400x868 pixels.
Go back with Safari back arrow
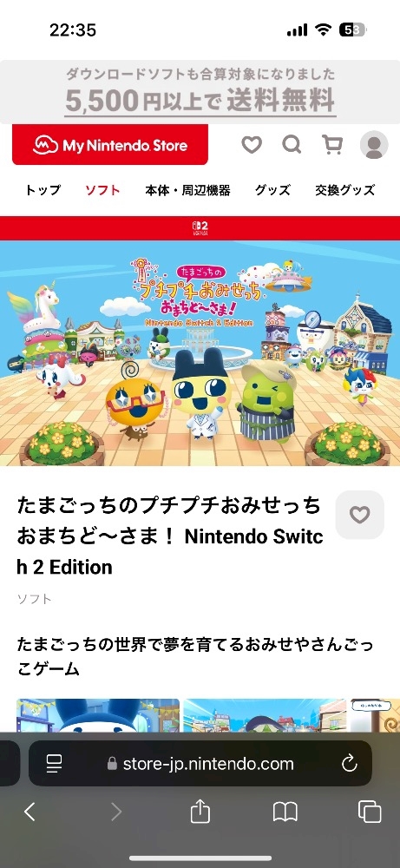coord(30,812)
